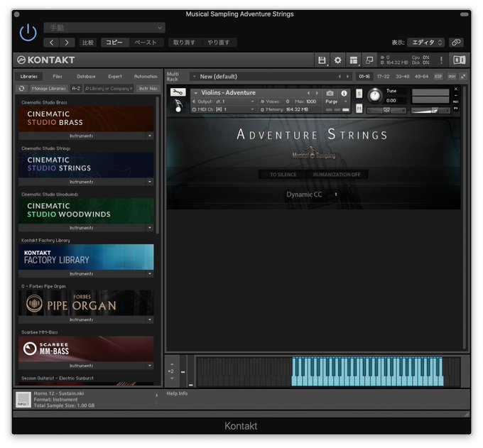Open Kontakt options gear
Viewport: 483px width, 448px height.
point(337,60)
